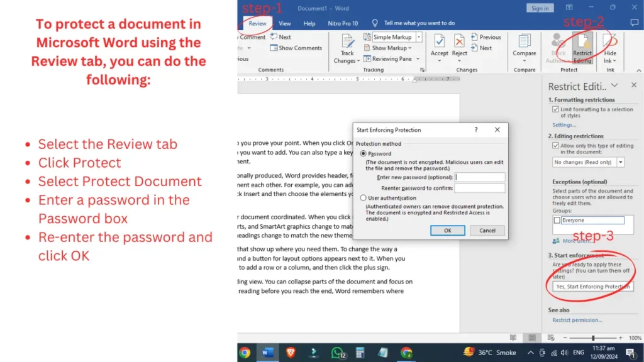Click the Reject change icon
This screenshot has width=644, height=362.
coord(460,46)
